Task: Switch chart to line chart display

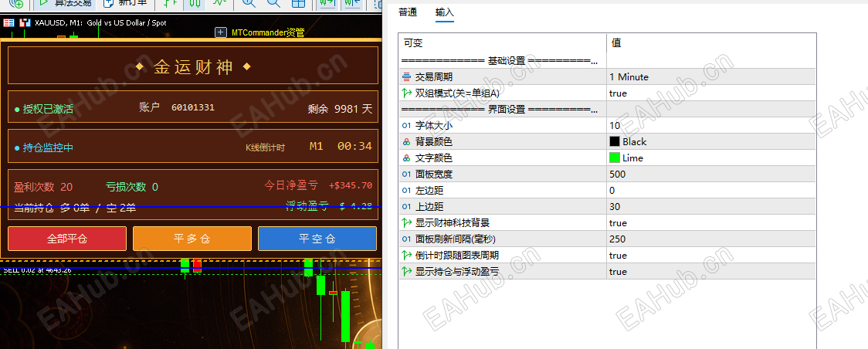Action: [220, 3]
